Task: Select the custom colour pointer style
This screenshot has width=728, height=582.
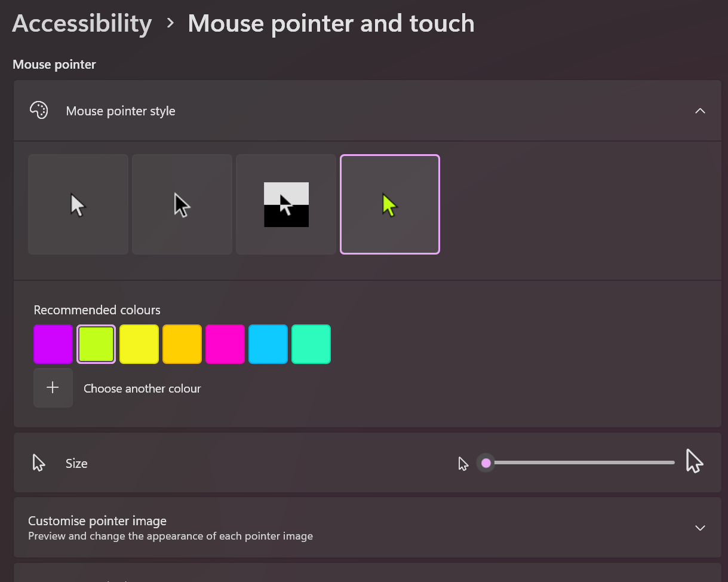Action: 390,204
